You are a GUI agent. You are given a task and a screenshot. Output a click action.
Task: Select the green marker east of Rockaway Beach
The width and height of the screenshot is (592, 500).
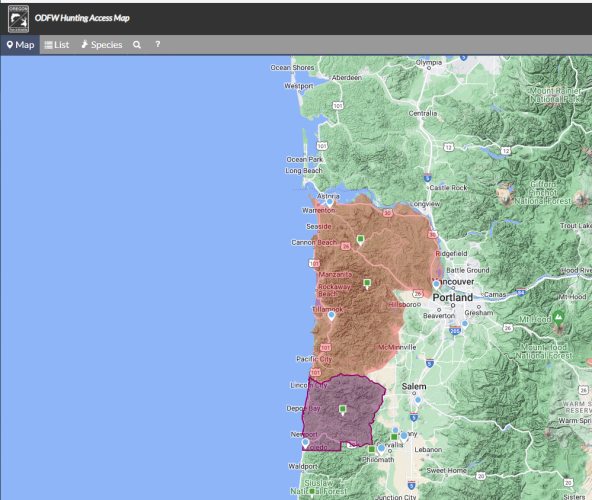pyautogui.click(x=367, y=284)
